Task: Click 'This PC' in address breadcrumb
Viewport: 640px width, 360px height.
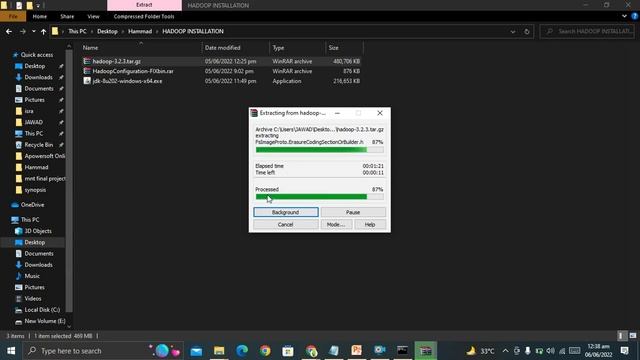Action: click(x=77, y=31)
